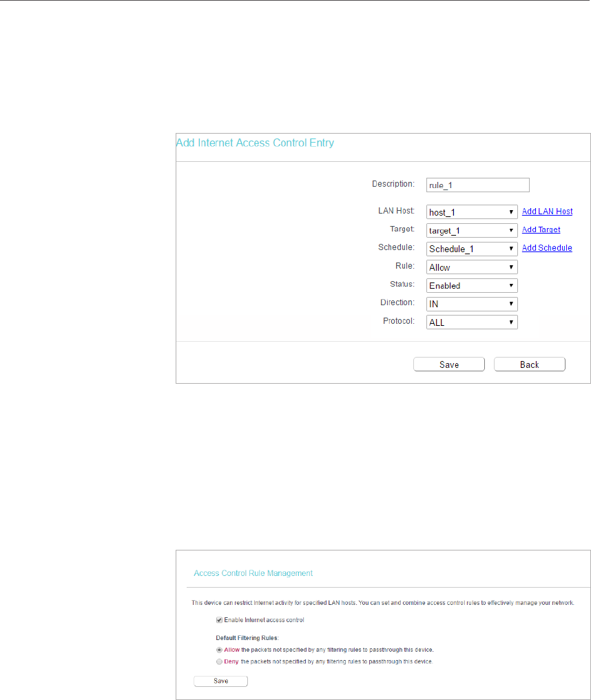Open the LAN Host dropdown showing host_1

(472, 212)
